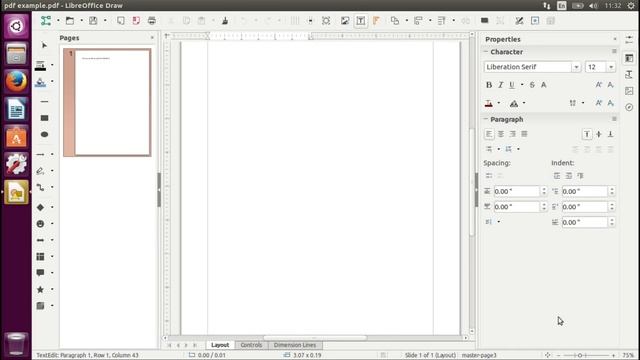
Task: Toggle the shadow icon in toolbar
Action: coord(484,20)
